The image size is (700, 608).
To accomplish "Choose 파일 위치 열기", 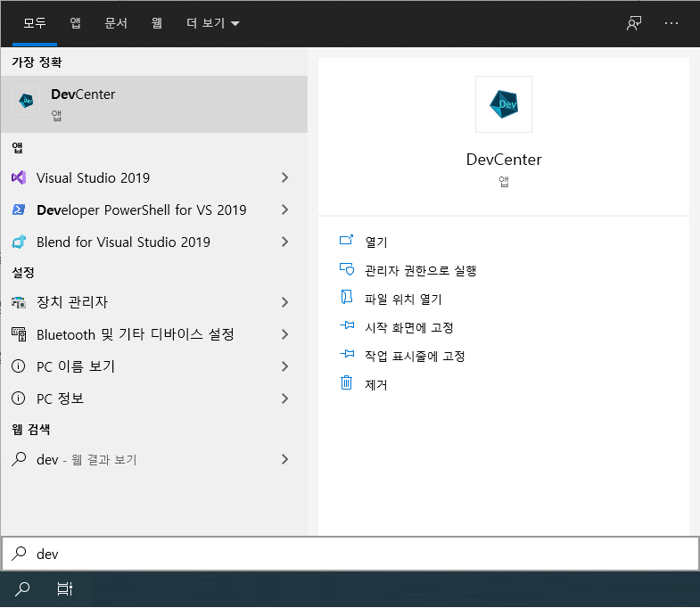I will pyautogui.click(x=403, y=299).
